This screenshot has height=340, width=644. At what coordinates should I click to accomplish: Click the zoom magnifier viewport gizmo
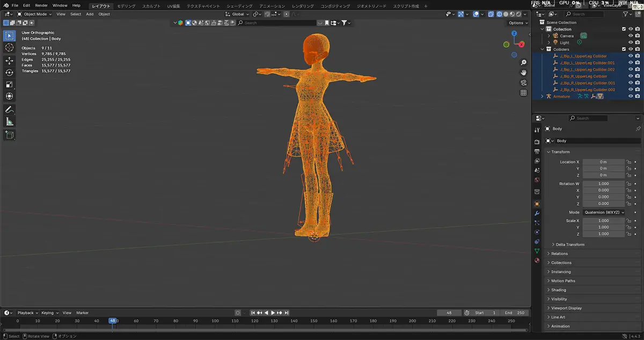pyautogui.click(x=523, y=62)
